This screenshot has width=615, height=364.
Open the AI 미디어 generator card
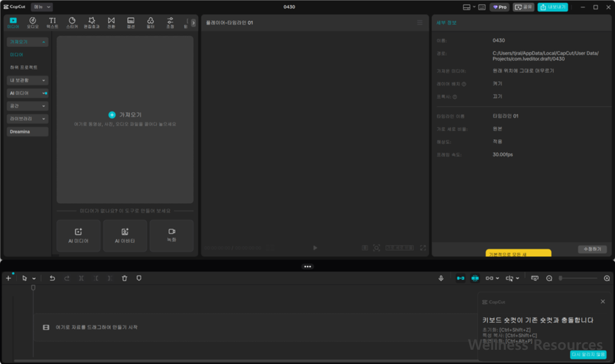78,236
